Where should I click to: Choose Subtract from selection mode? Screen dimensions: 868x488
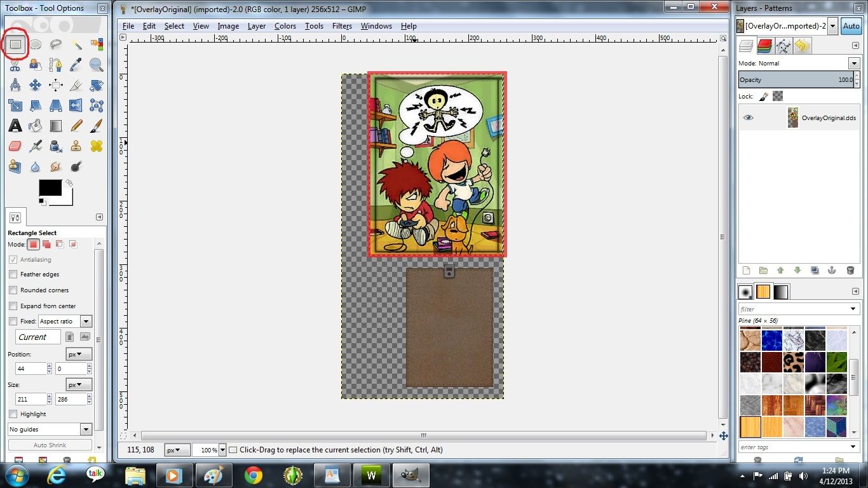click(x=60, y=244)
